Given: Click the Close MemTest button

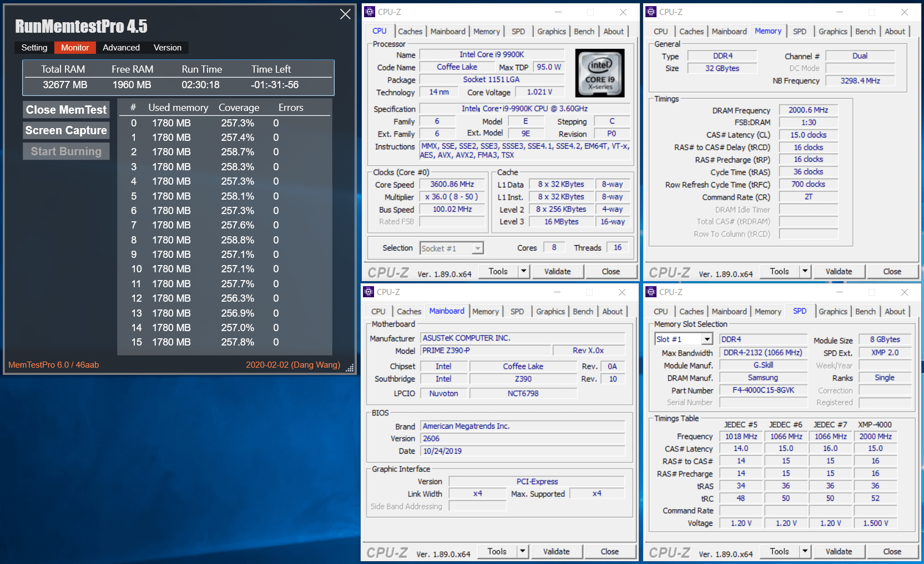Looking at the screenshot, I should click(66, 110).
